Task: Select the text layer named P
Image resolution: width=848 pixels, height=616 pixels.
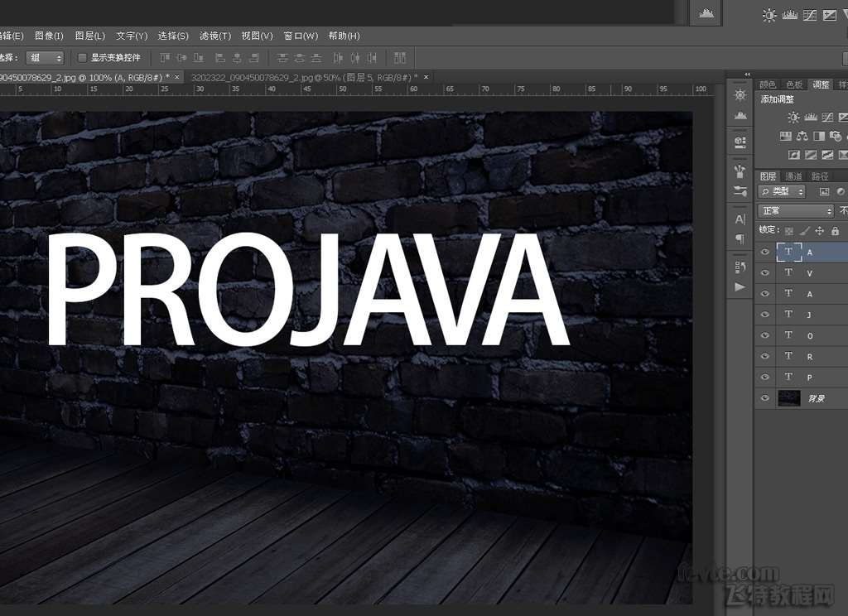Action: click(x=812, y=377)
